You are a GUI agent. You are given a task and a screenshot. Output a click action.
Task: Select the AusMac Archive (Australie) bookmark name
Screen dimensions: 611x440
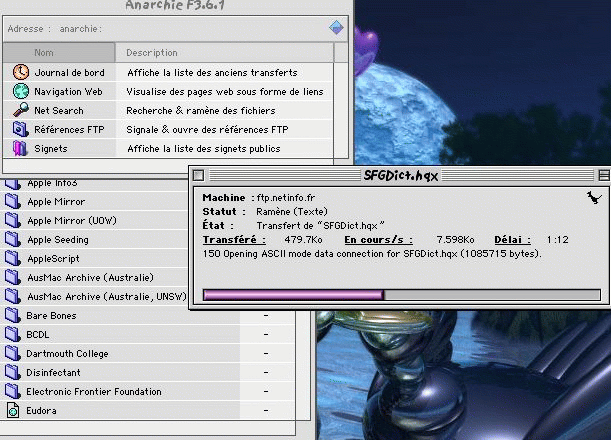click(90, 278)
